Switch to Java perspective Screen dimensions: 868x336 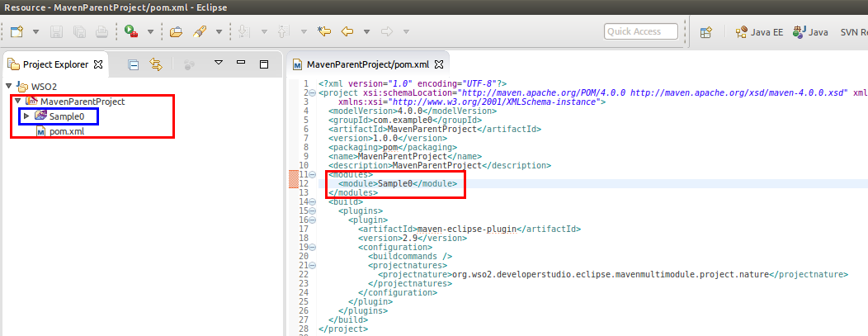(x=810, y=32)
